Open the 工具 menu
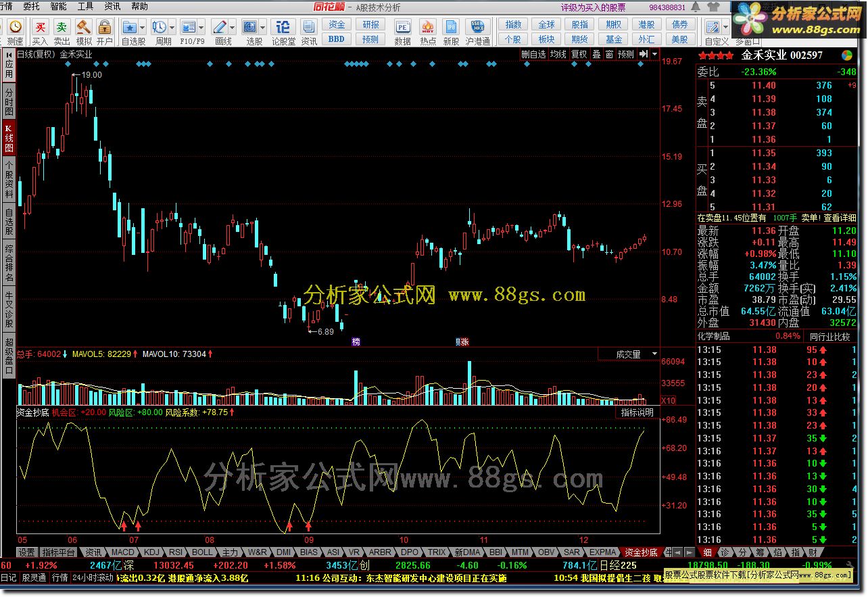The image size is (868, 597). [x=86, y=6]
